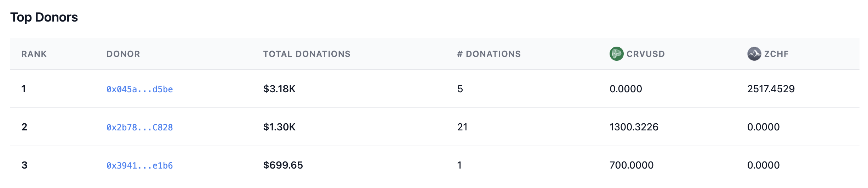Click the $1.30K total donations value
868x188 pixels.
tap(279, 127)
